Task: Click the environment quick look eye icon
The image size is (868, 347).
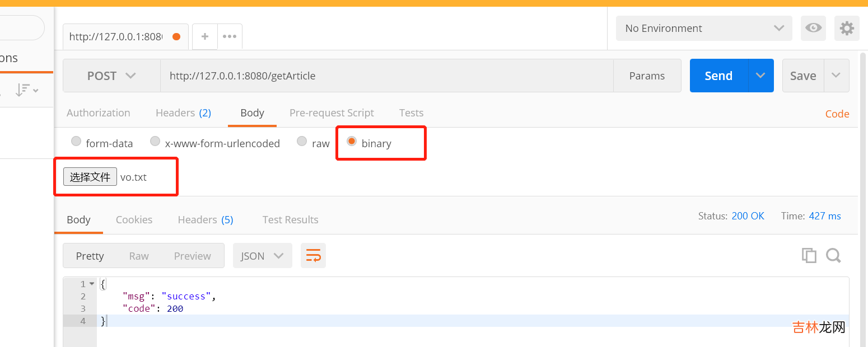Action: coord(813,28)
